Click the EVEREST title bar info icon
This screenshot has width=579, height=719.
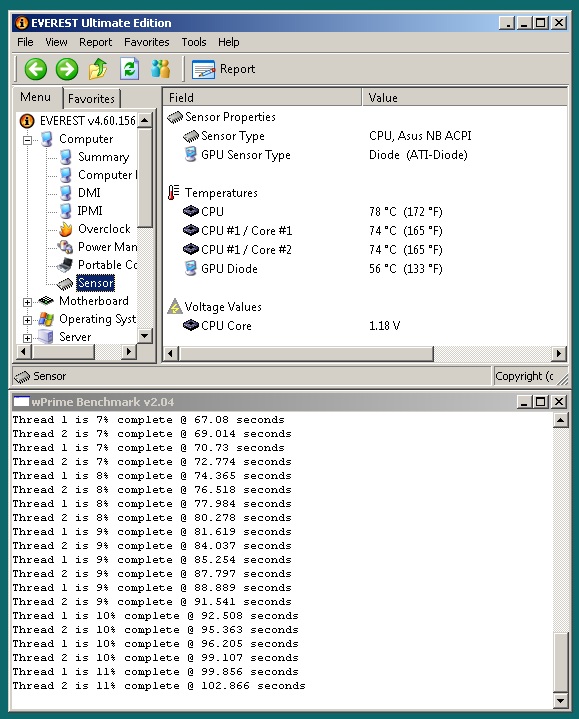tap(22, 23)
